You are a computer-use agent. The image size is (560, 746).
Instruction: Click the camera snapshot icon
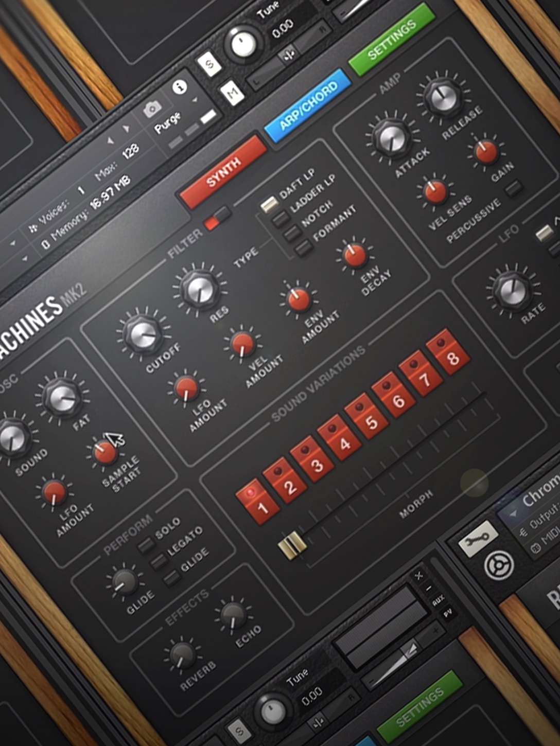coord(152,109)
